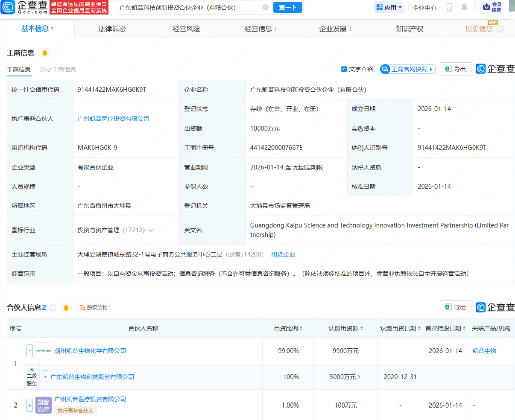The height and width of the screenshot is (420, 515).
Task: Switch to the 法律诉讼 tab
Action: pos(112,29)
